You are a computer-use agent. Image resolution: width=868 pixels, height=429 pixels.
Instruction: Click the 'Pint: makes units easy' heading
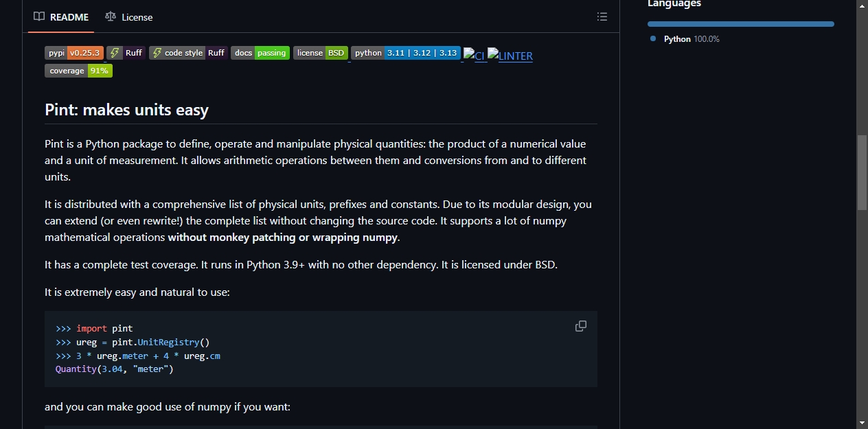pyautogui.click(x=126, y=110)
